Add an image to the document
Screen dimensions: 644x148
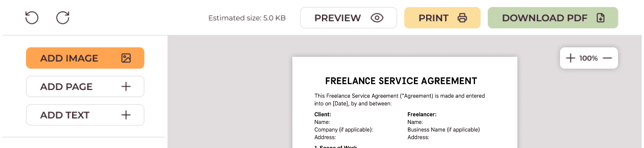coord(85,58)
